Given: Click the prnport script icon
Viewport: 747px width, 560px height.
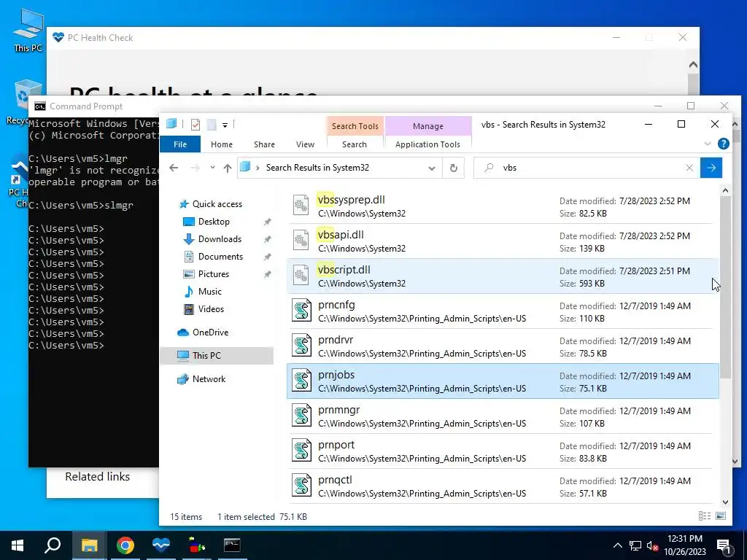Looking at the screenshot, I should pyautogui.click(x=301, y=450).
